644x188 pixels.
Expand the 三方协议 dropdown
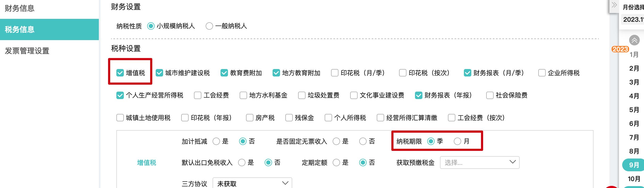click(x=252, y=183)
